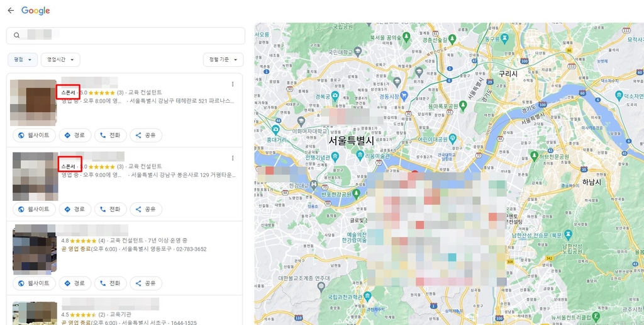Screen dimensions: 644x325
Task: Open the thumbnail of the 봉은사로 129 listing
Action: point(35,176)
